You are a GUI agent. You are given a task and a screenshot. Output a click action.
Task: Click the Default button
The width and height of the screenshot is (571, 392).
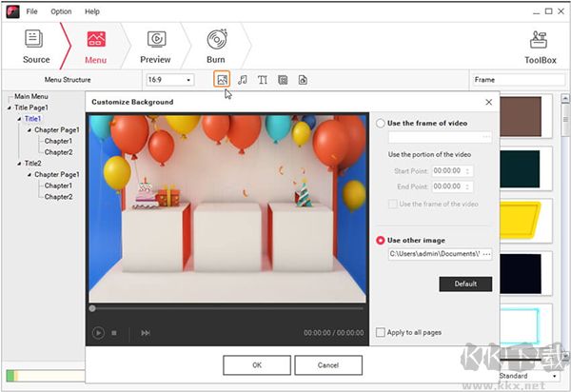(x=465, y=284)
